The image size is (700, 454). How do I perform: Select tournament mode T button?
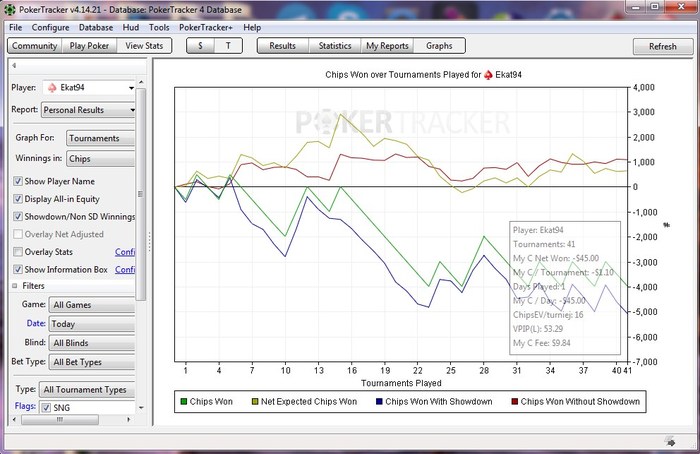coord(228,46)
